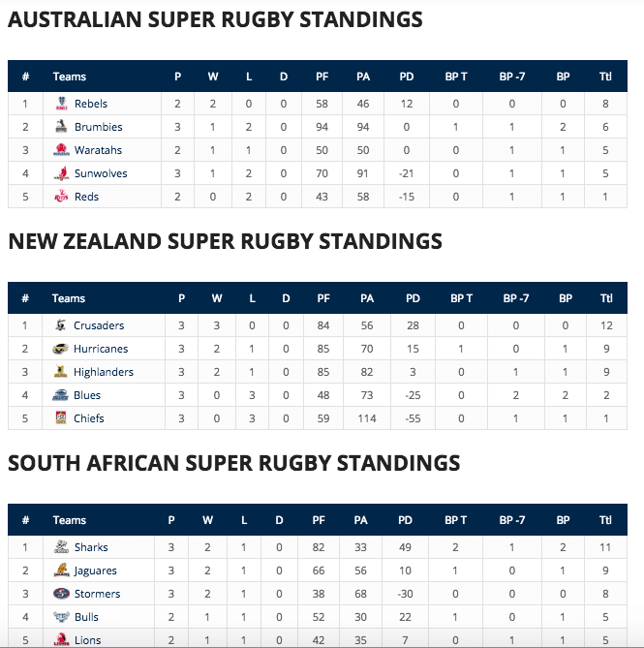Click the PF header in South African table
644x648 pixels.
(x=319, y=520)
